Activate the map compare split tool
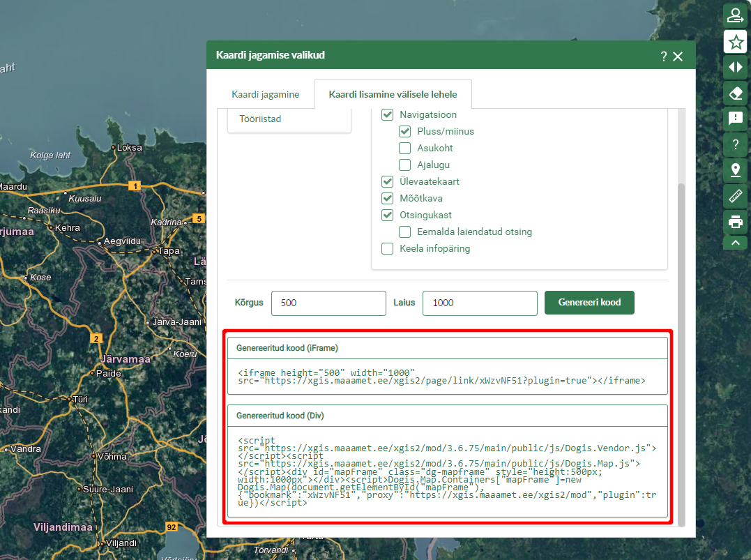Viewport: 751px width, 560px height. pos(735,67)
